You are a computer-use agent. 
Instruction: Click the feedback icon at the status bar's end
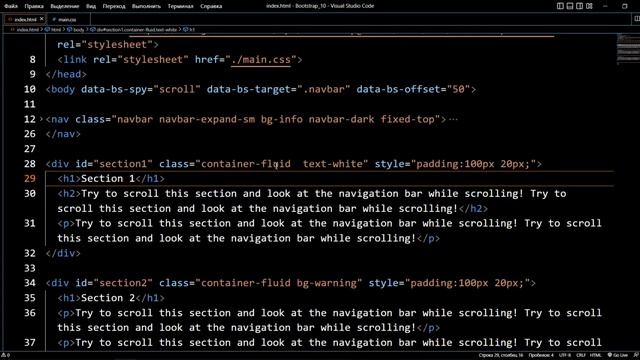(636, 355)
